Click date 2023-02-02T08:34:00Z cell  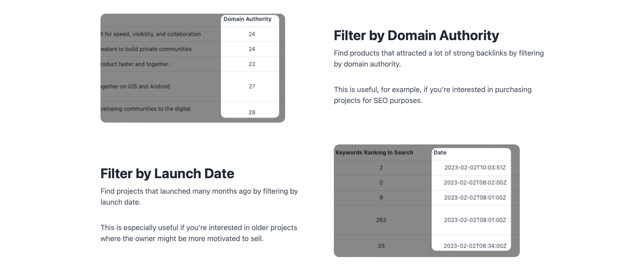[475, 246]
